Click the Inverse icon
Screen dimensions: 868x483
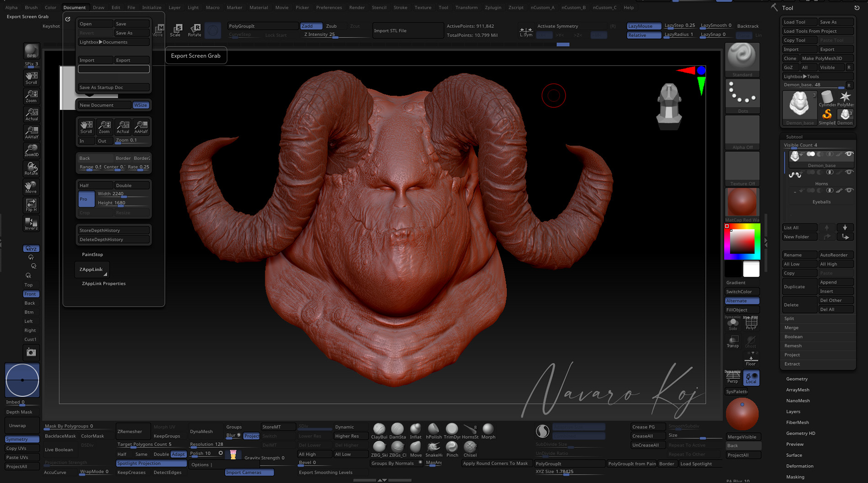tap(31, 223)
